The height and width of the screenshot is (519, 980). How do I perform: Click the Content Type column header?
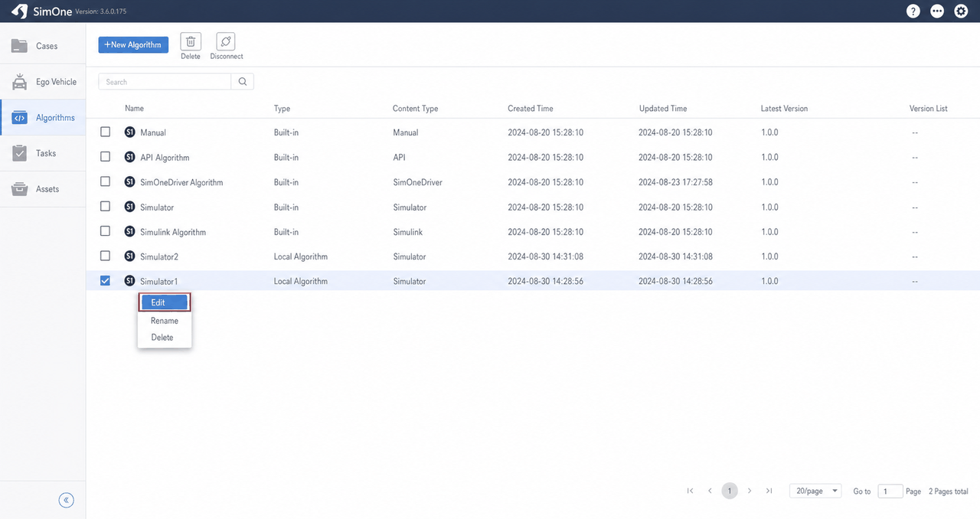click(415, 109)
